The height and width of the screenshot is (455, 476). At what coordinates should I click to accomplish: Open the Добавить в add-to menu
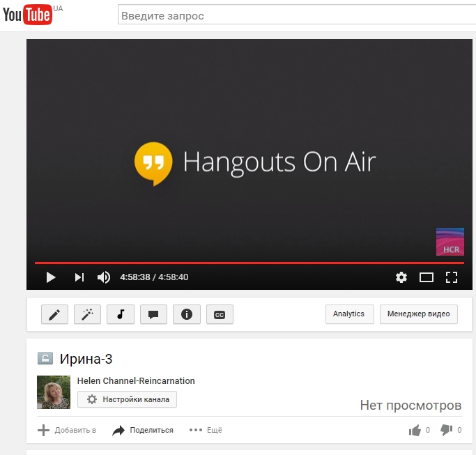[x=67, y=430]
